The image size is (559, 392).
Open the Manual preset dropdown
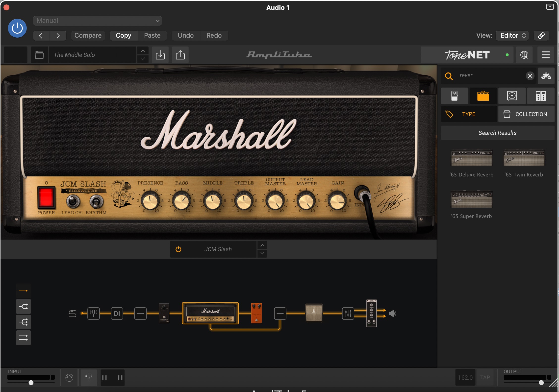tap(97, 21)
